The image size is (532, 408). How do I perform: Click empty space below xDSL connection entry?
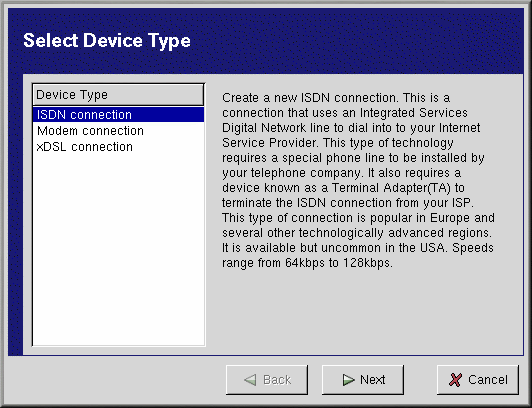click(118, 249)
